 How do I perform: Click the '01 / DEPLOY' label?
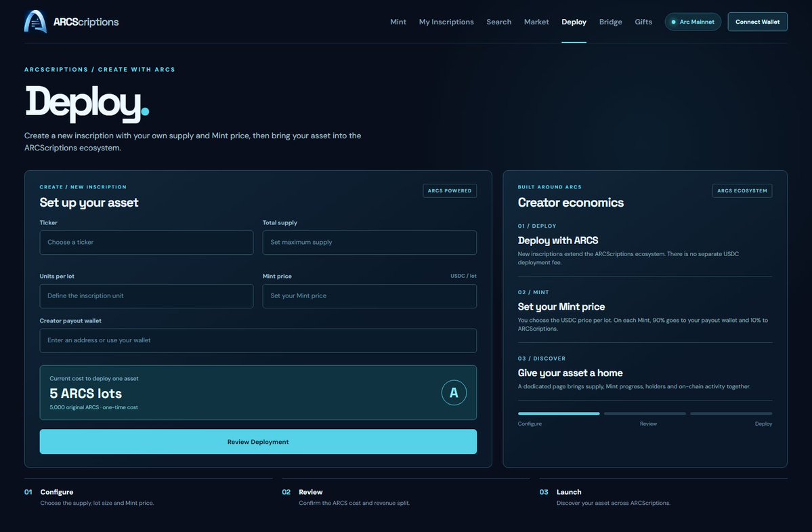click(x=536, y=226)
